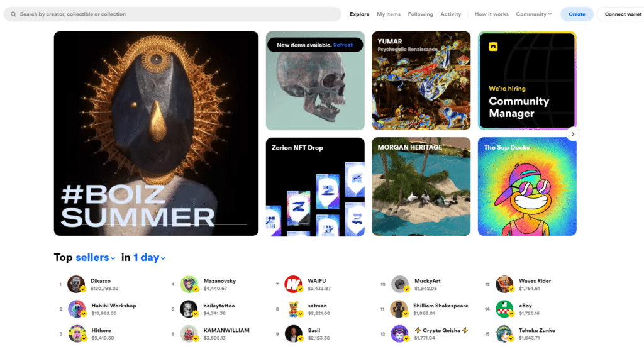The width and height of the screenshot is (644, 349).
Task: Switch to My items tab
Action: pyautogui.click(x=388, y=14)
